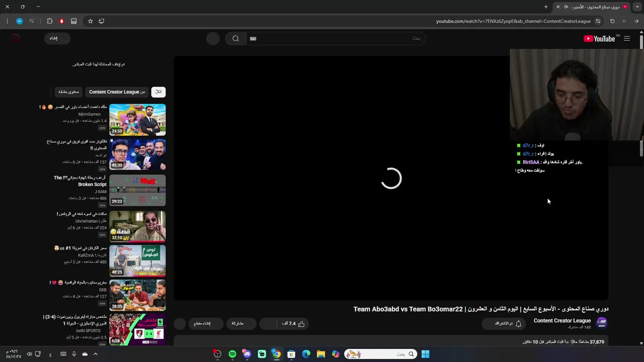The width and height of the screenshot is (644, 362).
Task: Select the 'الكل' filter chip
Action: tap(158, 92)
